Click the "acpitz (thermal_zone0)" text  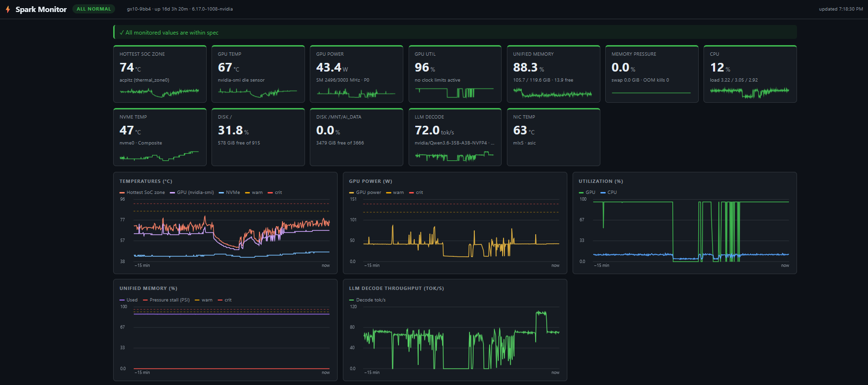coord(144,80)
